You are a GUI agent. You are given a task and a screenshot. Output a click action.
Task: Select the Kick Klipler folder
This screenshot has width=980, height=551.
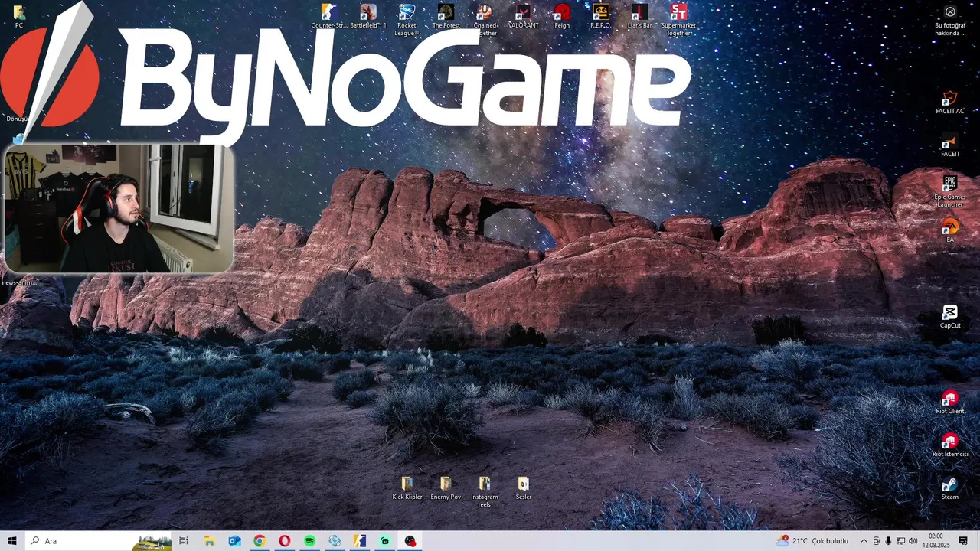click(407, 488)
